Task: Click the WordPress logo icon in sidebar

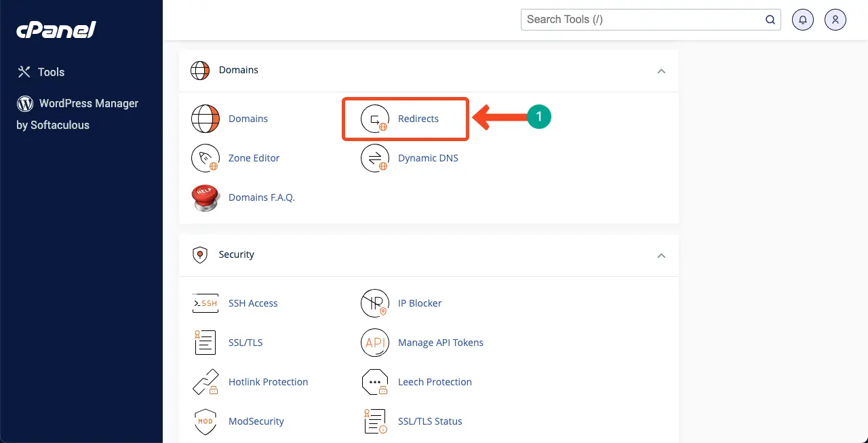Action: 25,103
